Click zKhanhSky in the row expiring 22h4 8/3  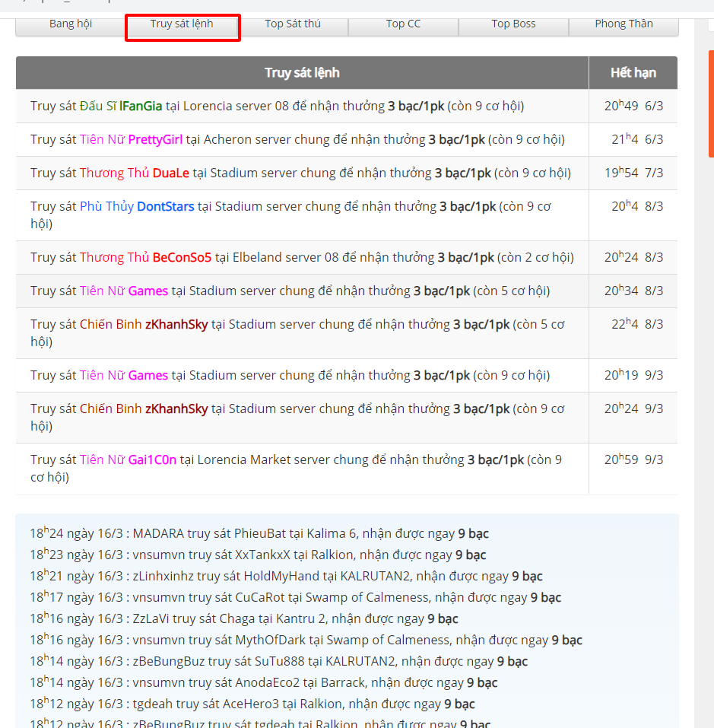(176, 325)
